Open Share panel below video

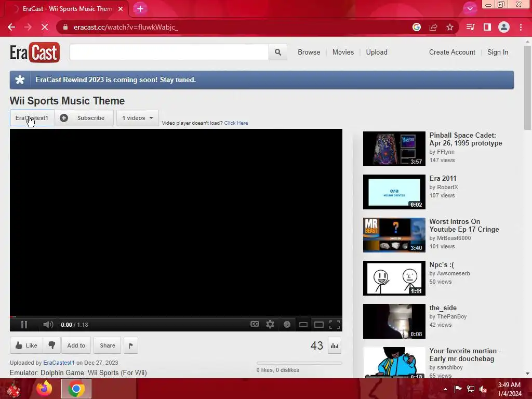107,345
